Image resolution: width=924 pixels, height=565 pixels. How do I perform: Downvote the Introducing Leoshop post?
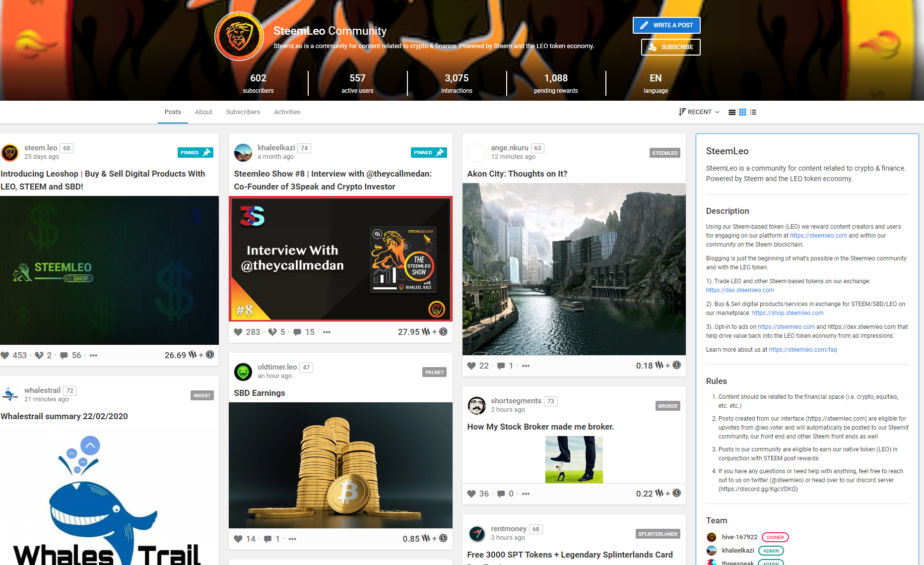pos(39,356)
